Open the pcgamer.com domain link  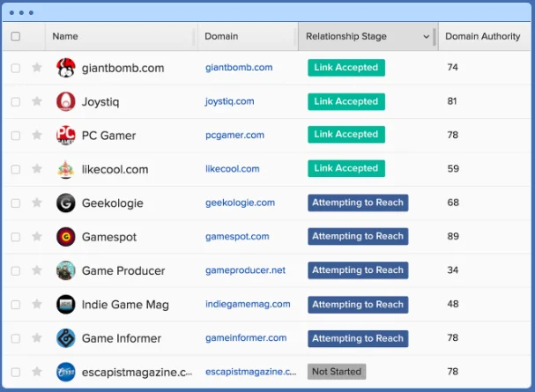click(234, 135)
